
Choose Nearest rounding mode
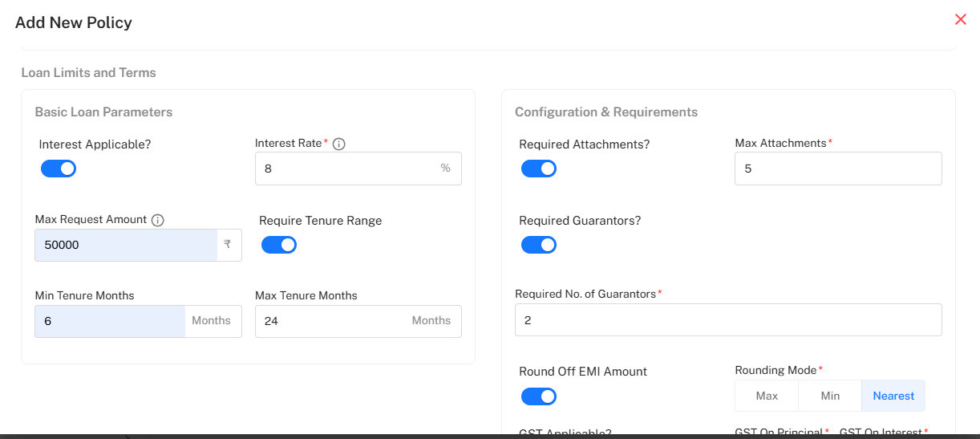pos(893,396)
